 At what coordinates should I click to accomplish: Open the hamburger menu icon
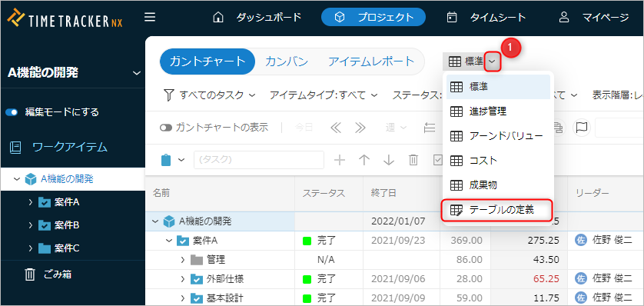pyautogui.click(x=151, y=17)
